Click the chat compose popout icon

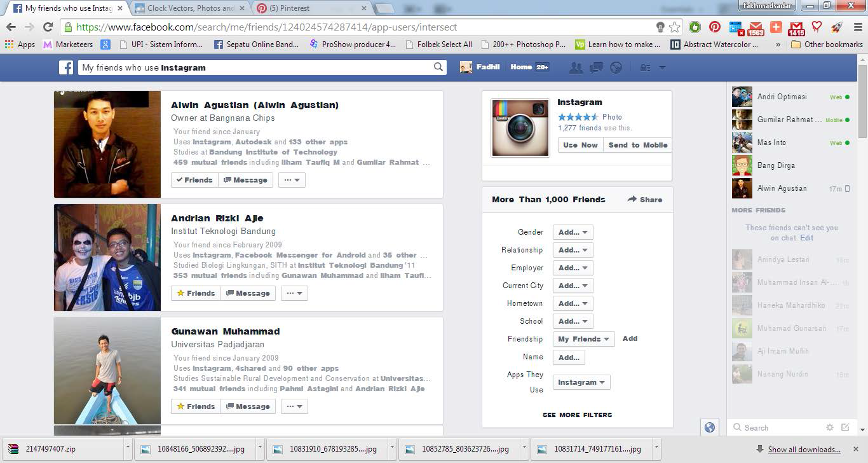click(x=845, y=427)
